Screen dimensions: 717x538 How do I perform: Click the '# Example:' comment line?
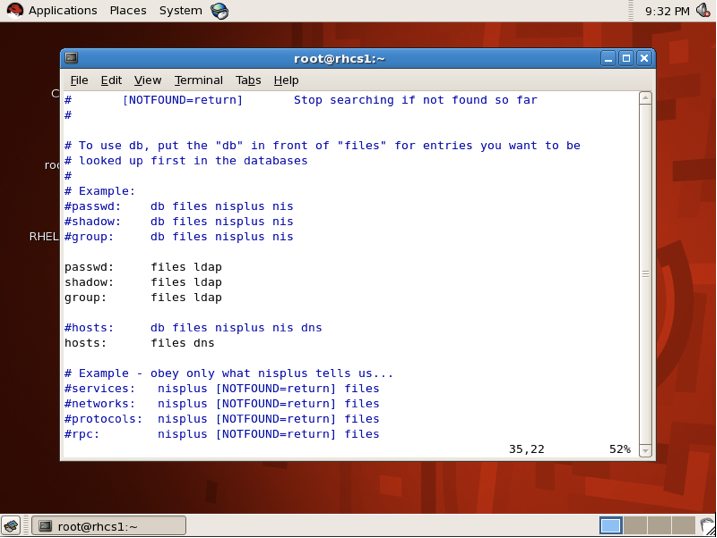(x=100, y=191)
